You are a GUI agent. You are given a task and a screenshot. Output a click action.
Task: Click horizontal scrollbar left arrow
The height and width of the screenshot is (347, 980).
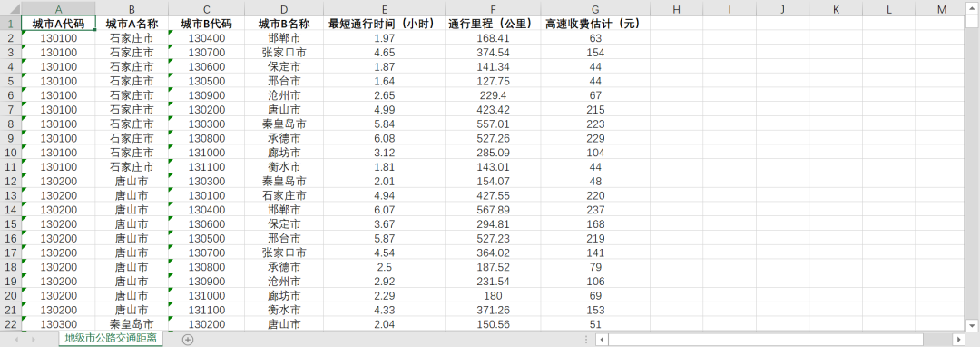pos(602,340)
